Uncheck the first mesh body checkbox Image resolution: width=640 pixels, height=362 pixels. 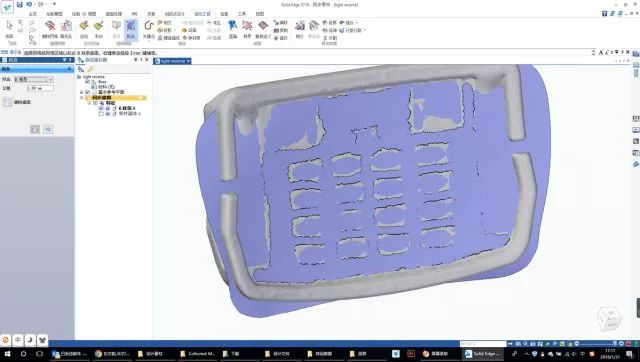coord(101,108)
